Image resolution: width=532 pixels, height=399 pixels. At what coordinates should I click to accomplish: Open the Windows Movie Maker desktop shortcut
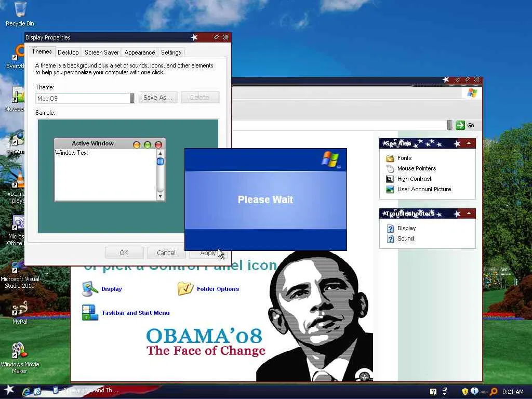click(20, 358)
